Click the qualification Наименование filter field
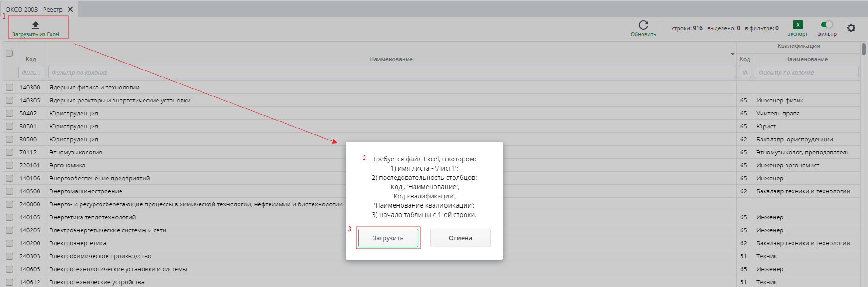Screen dimensions: 868x287 pyautogui.click(x=806, y=72)
